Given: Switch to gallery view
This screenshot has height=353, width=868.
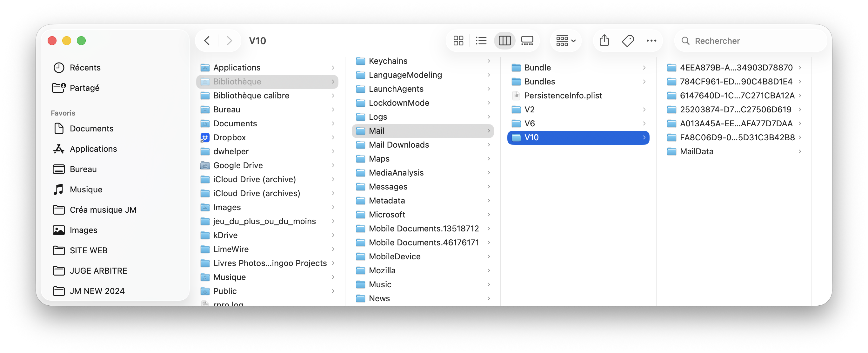Looking at the screenshot, I should click(x=527, y=41).
